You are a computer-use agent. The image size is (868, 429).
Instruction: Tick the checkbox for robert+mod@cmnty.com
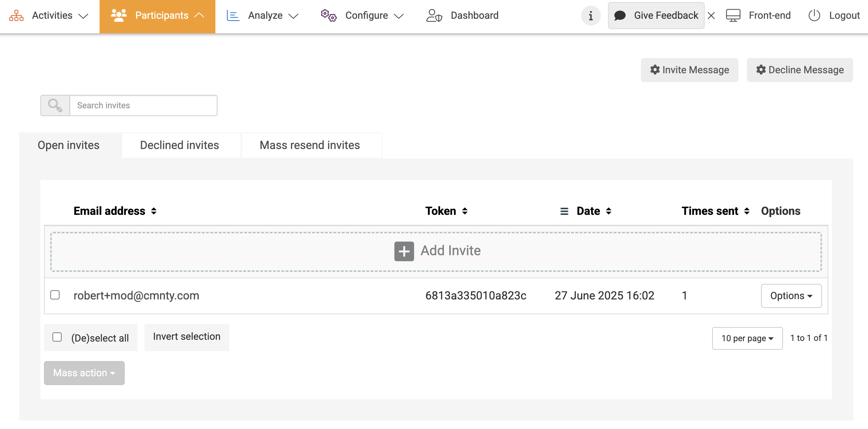[55, 295]
